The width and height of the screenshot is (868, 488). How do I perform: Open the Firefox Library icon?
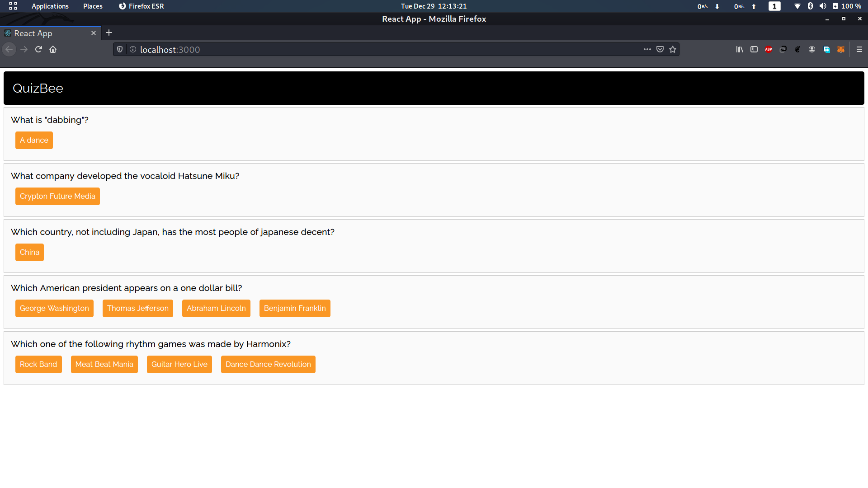740,50
